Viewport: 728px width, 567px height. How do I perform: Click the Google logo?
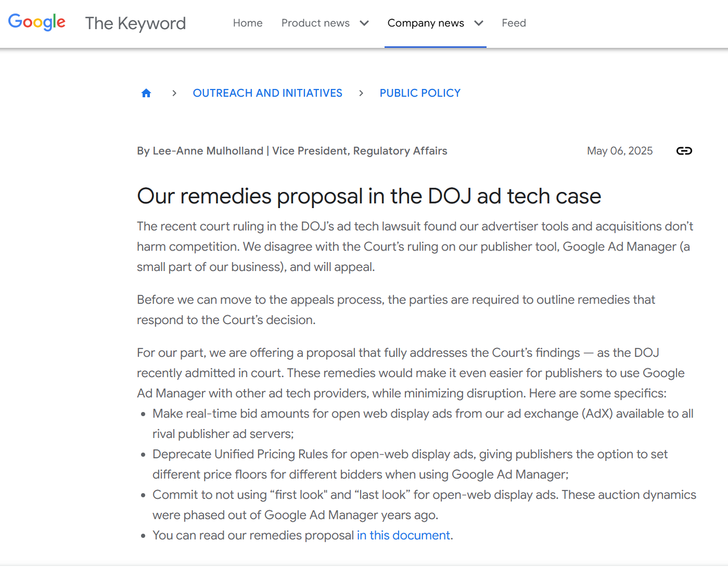37,22
